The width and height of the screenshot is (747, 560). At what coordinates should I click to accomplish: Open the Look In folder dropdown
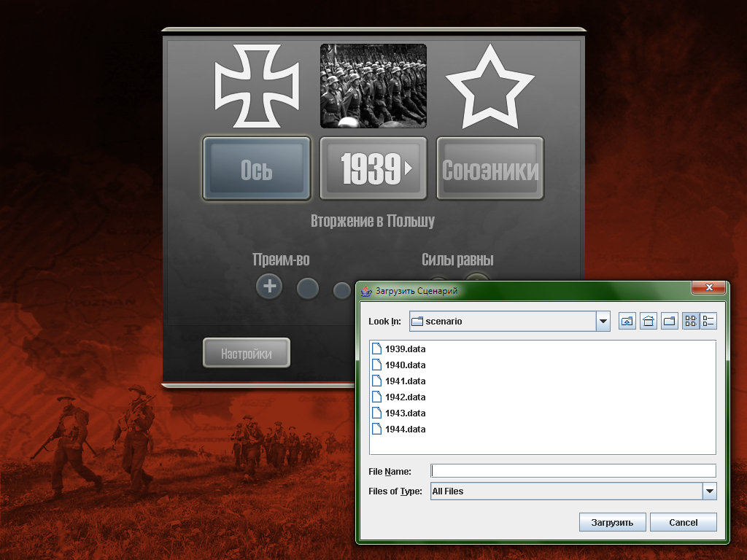pyautogui.click(x=603, y=321)
